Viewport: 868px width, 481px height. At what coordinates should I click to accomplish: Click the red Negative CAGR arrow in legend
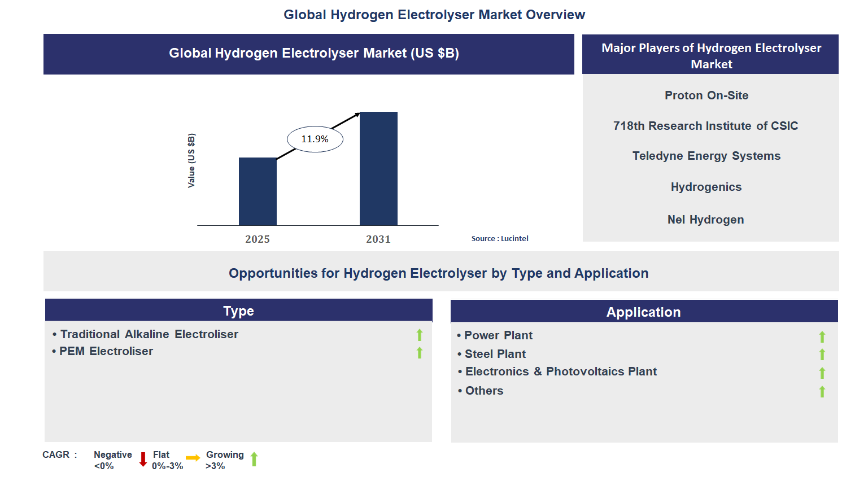(143, 459)
